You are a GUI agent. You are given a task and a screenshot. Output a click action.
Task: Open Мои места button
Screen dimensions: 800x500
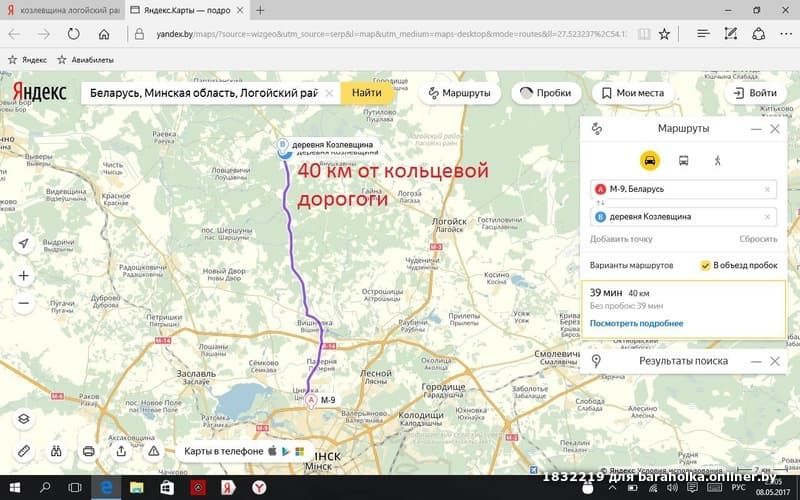(x=633, y=93)
